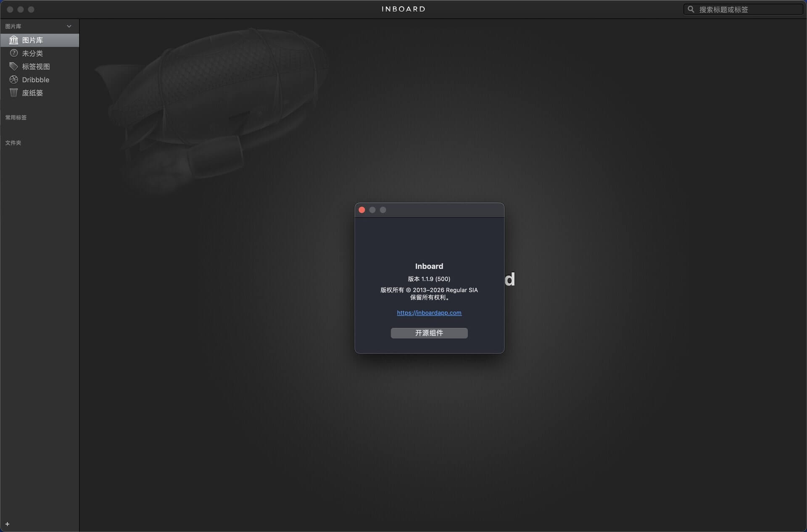This screenshot has height=532, width=807.
Task: Click the About dialog's minimize button
Action: [x=372, y=210]
